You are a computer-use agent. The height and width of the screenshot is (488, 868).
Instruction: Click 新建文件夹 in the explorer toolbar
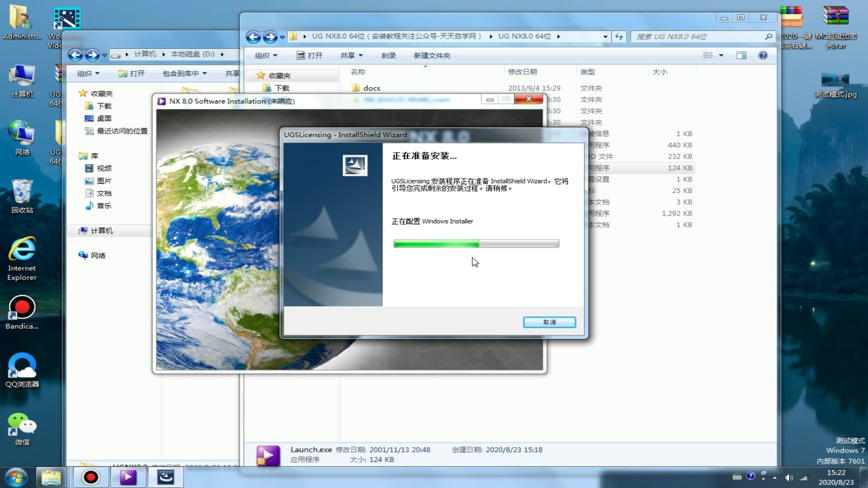pos(432,56)
